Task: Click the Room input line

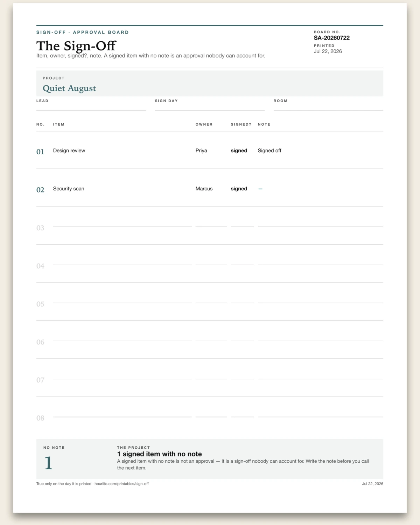Action: tap(328, 107)
